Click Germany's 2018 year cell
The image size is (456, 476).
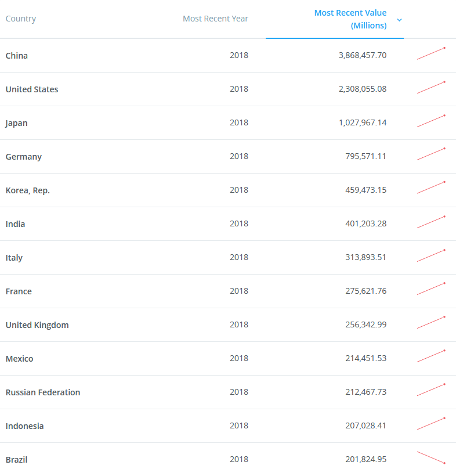238,156
